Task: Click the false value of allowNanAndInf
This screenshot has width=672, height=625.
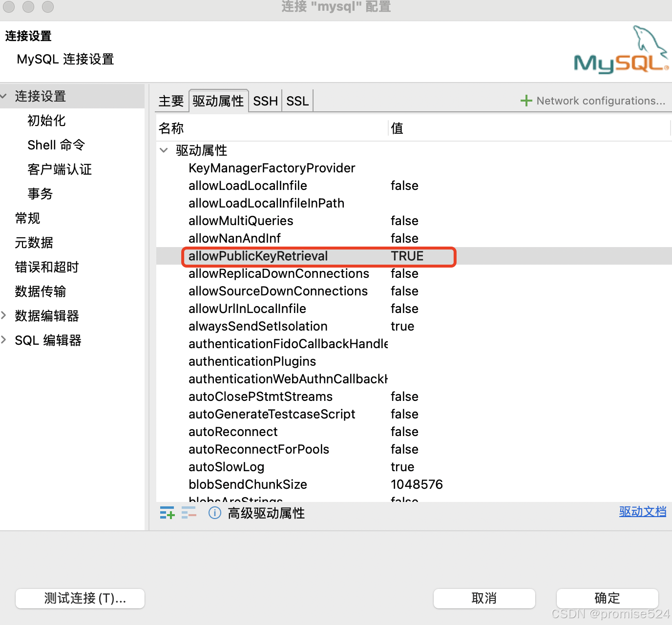Action: click(404, 238)
